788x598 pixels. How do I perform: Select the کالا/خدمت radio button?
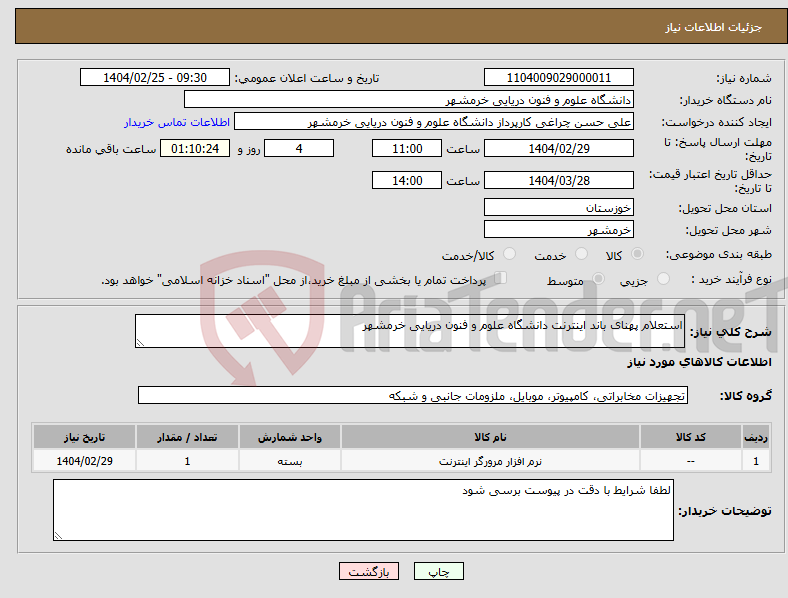click(x=510, y=254)
